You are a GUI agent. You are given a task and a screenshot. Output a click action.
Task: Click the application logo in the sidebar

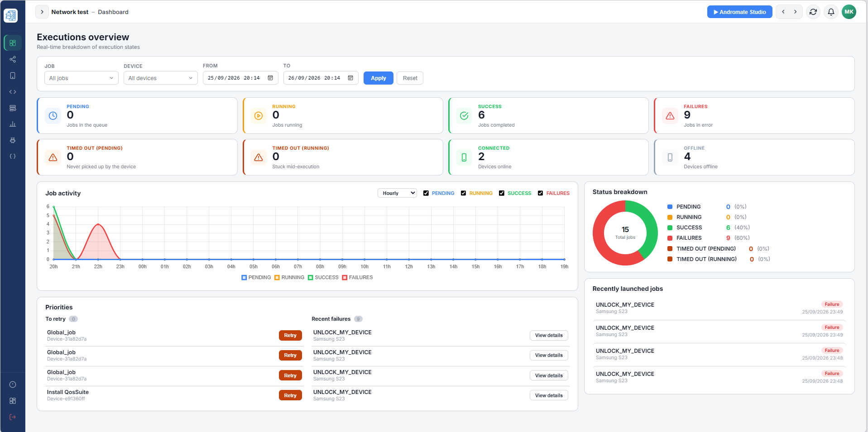(x=11, y=15)
